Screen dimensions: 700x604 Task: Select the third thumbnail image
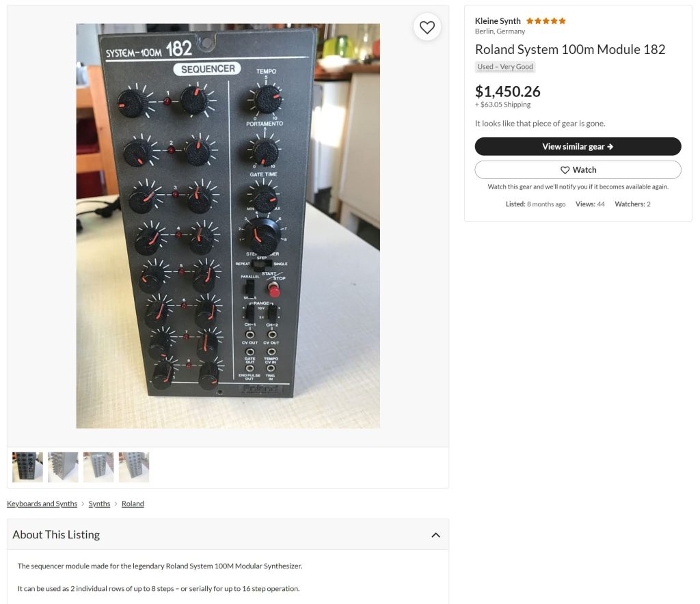tap(98, 467)
